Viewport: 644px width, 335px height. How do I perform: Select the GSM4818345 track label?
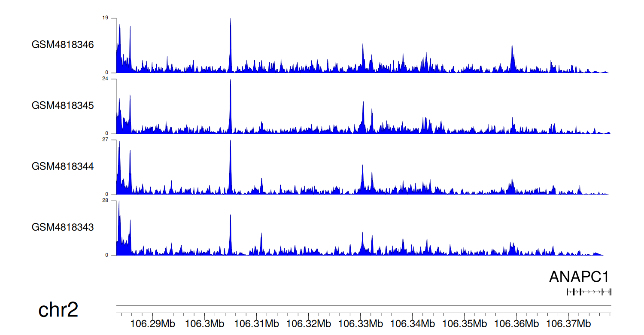(63, 106)
